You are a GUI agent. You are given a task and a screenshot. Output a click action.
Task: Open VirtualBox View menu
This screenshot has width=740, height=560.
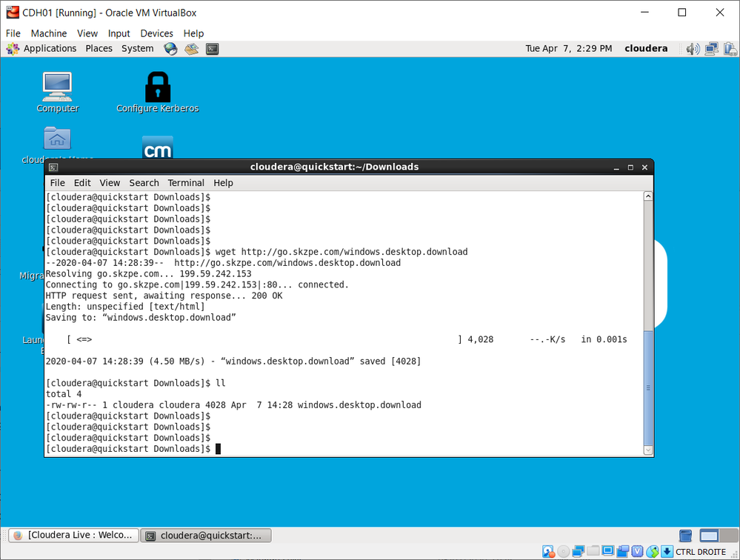pos(87,33)
